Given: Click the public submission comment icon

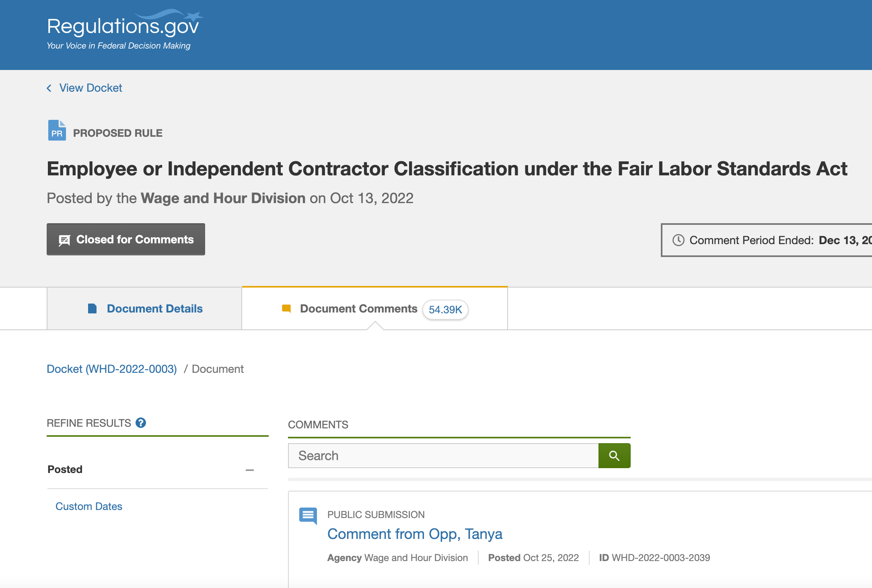Looking at the screenshot, I should 308,516.
